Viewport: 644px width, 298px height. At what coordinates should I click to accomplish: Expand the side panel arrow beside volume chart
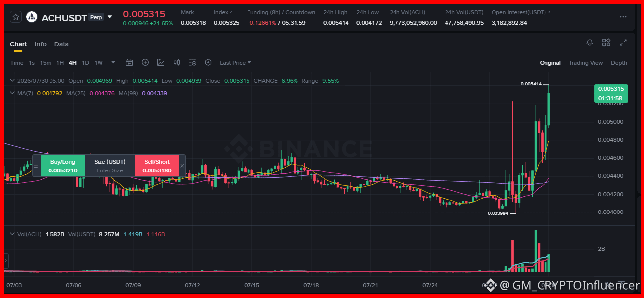(6, 261)
